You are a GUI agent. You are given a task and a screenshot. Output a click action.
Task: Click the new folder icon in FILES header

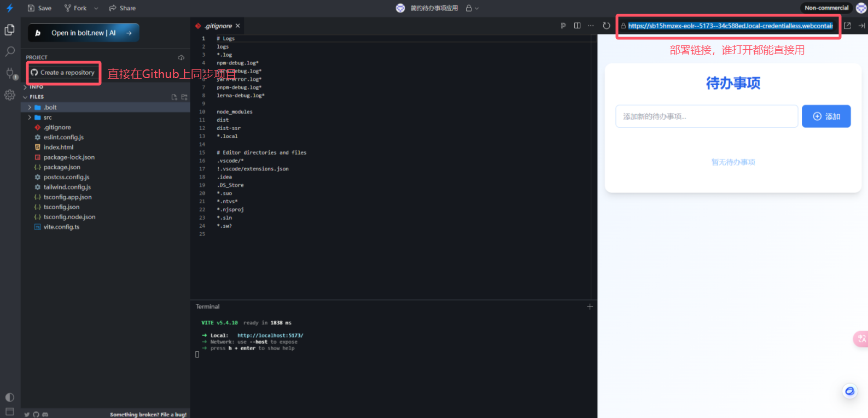184,97
